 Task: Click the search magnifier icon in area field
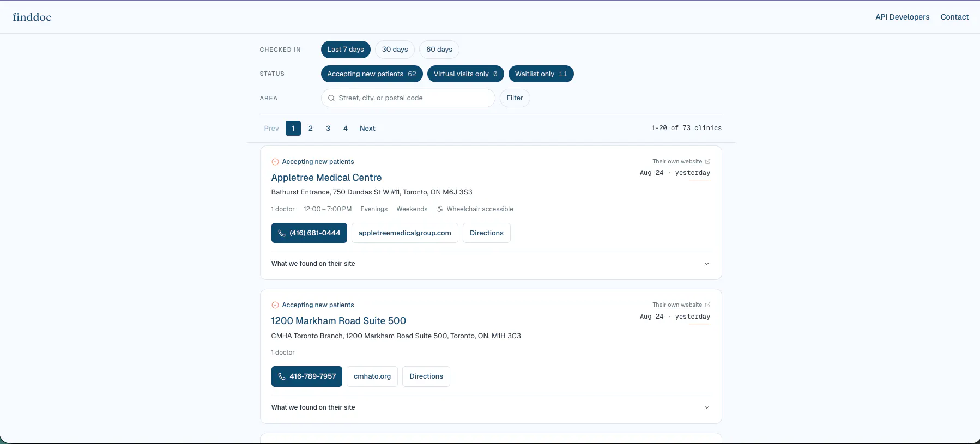pos(331,98)
